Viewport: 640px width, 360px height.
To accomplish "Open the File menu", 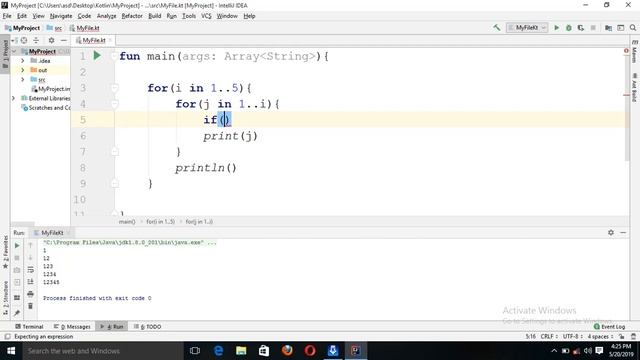I will coord(7,16).
